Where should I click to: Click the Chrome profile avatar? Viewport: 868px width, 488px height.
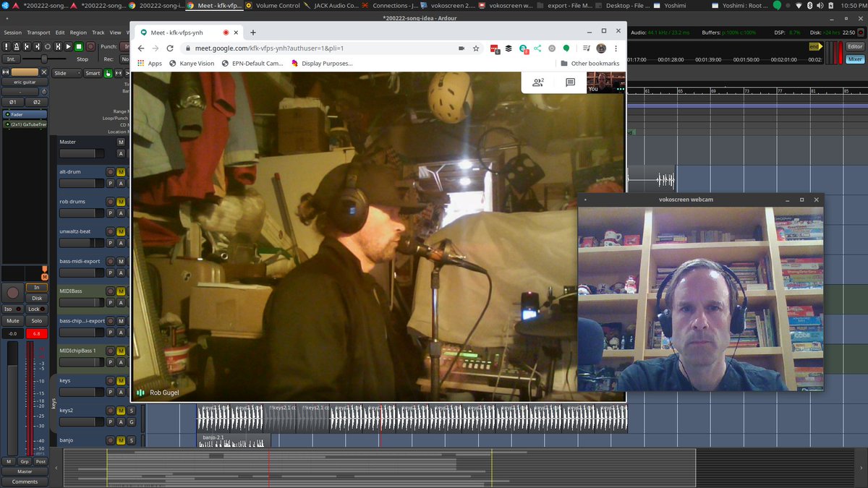pyautogui.click(x=601, y=48)
